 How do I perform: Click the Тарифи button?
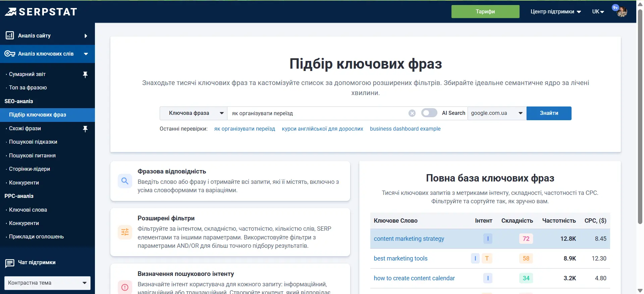coord(485,12)
